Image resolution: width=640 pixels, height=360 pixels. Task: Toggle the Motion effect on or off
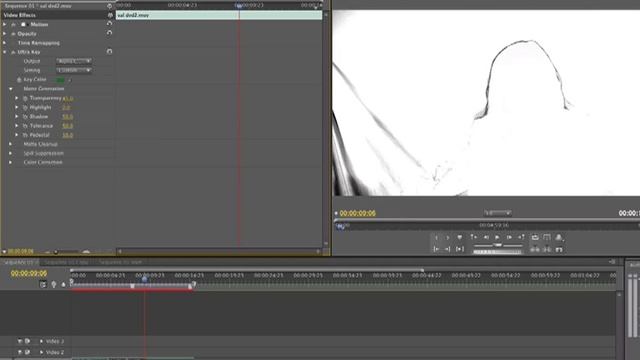click(x=13, y=24)
